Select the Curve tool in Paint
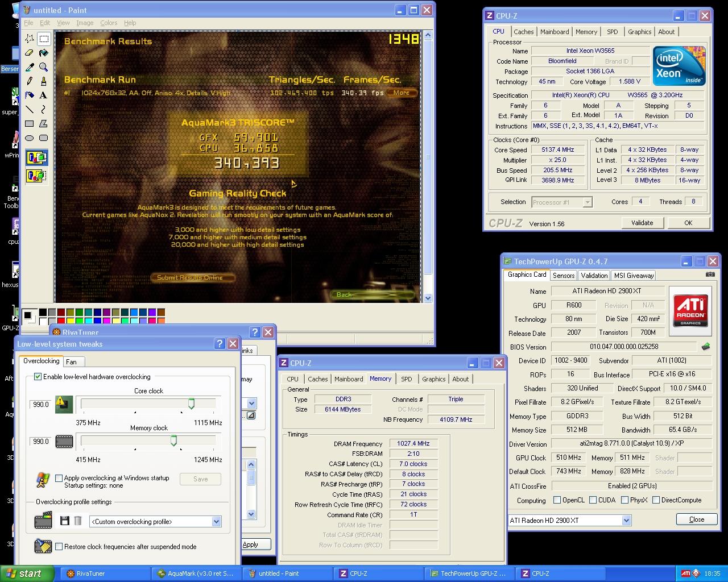Image resolution: width=728 pixels, height=582 pixels. tap(44, 110)
